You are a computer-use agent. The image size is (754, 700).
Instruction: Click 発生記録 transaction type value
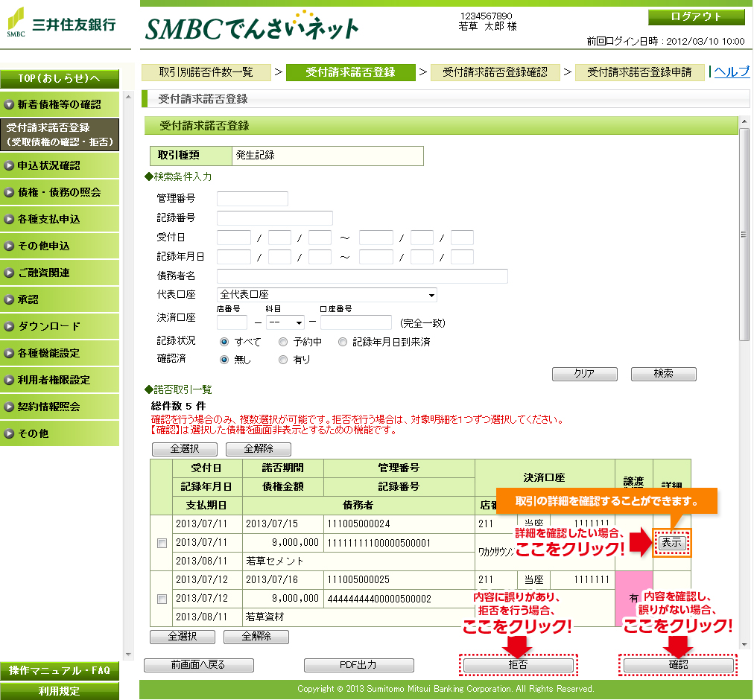[x=256, y=156]
